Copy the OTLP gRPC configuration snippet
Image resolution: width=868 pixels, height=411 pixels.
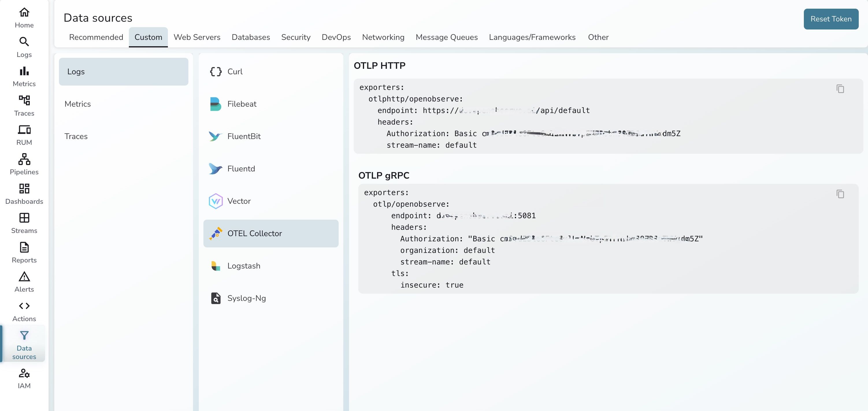tap(840, 194)
